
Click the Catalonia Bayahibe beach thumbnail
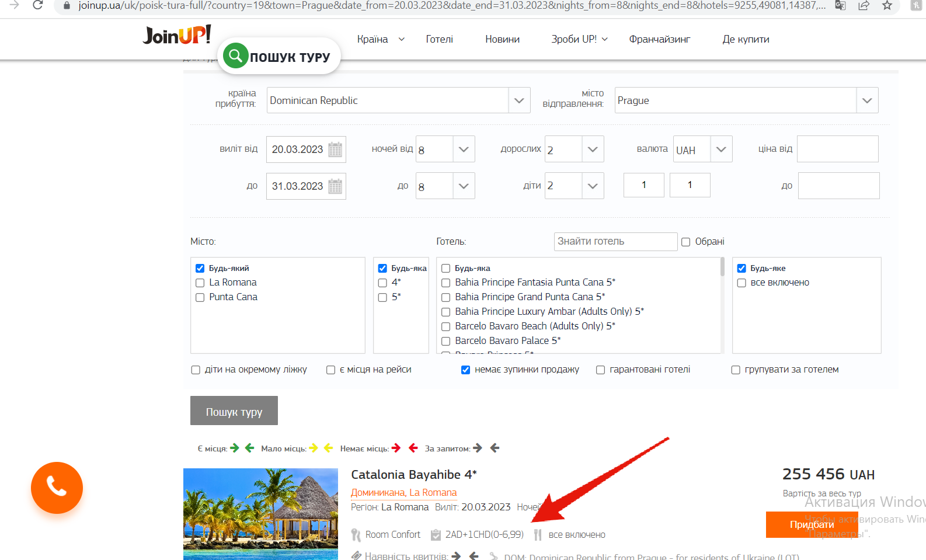tap(260, 514)
